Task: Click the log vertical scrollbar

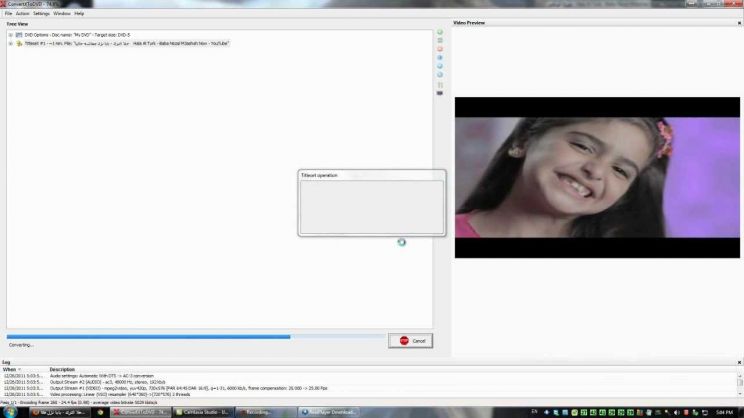Action: [x=739, y=385]
